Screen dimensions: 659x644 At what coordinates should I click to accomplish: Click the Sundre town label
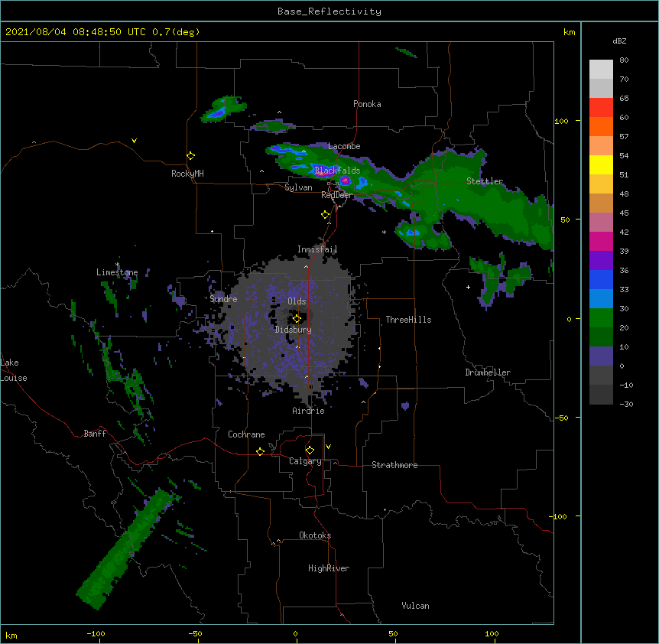[223, 299]
